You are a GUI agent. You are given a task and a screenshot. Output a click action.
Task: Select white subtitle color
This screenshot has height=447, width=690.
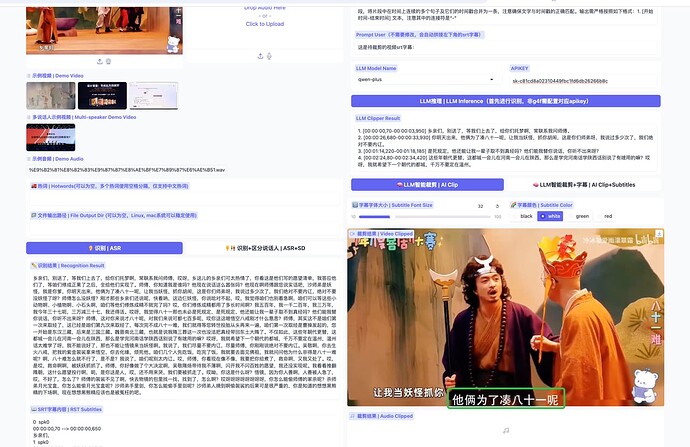550,216
